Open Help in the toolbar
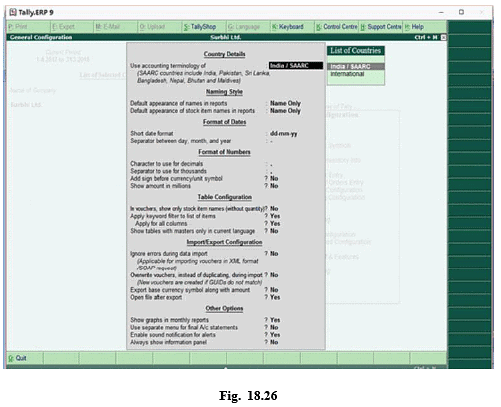The height and width of the screenshot is (407, 501). tap(424, 27)
